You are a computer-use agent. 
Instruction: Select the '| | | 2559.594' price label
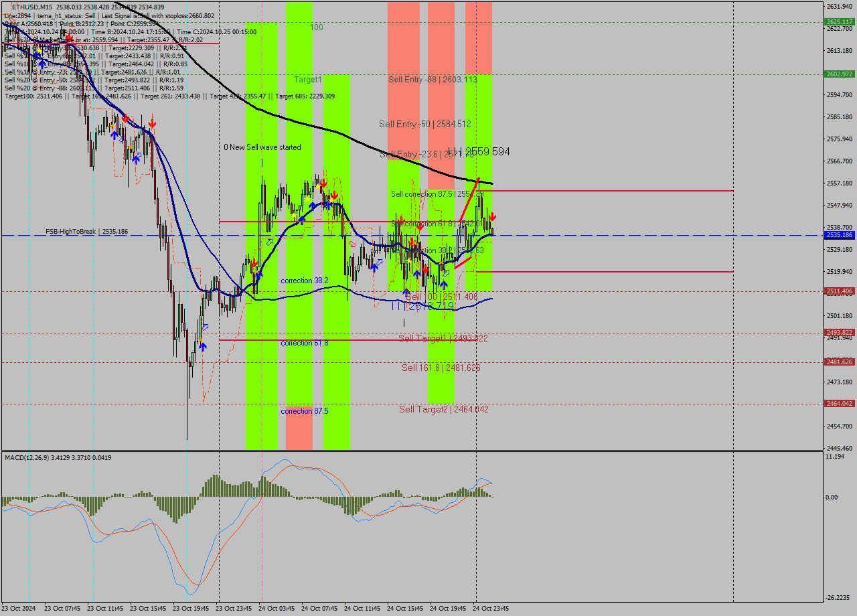point(479,152)
